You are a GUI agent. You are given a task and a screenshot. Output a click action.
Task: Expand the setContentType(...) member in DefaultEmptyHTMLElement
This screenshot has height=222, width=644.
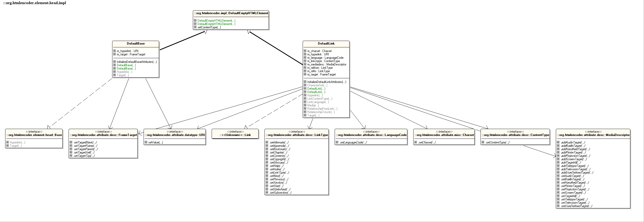(x=195, y=27)
